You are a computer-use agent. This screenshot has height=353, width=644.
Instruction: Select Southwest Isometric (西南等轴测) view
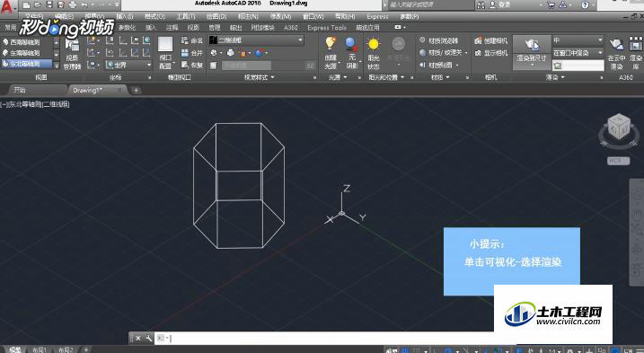(x=26, y=42)
